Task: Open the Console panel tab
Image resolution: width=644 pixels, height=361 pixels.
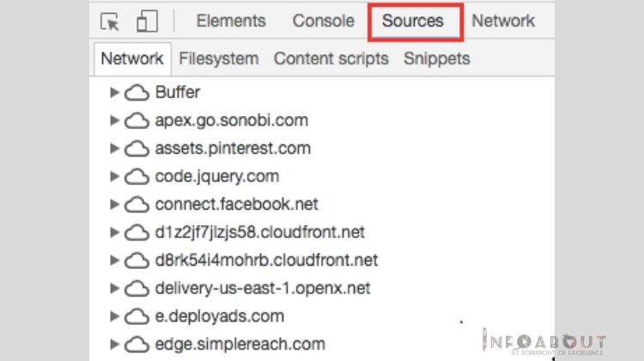Action: (323, 21)
